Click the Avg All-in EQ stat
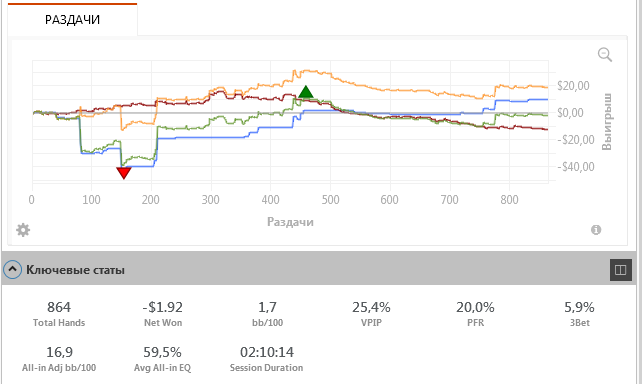Image resolution: width=642 pixels, height=384 pixels. 163,359
